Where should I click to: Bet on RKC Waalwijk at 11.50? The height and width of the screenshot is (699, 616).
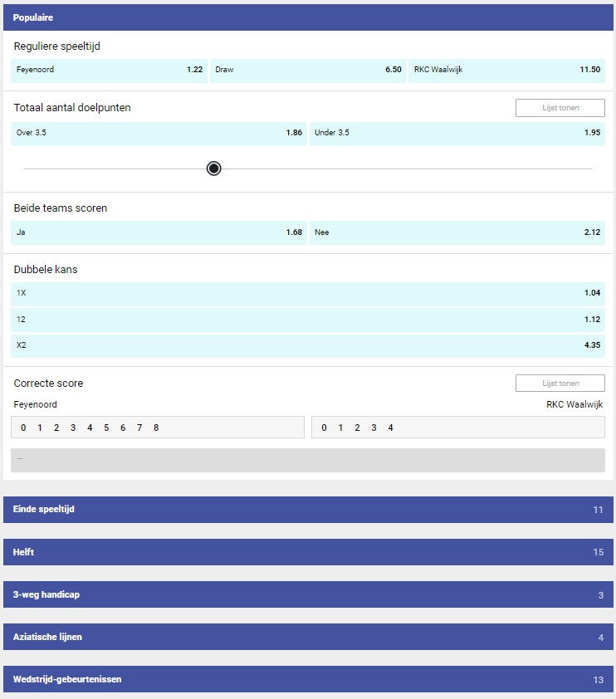click(x=506, y=70)
